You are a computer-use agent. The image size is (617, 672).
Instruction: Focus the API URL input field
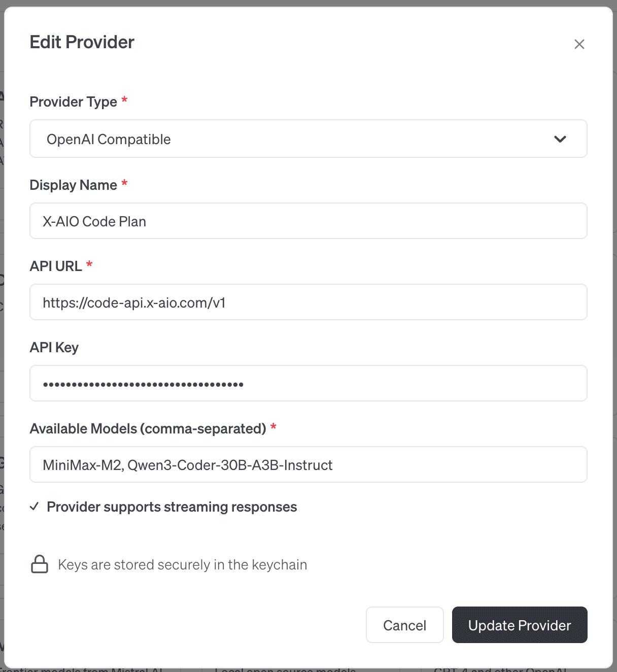308,303
